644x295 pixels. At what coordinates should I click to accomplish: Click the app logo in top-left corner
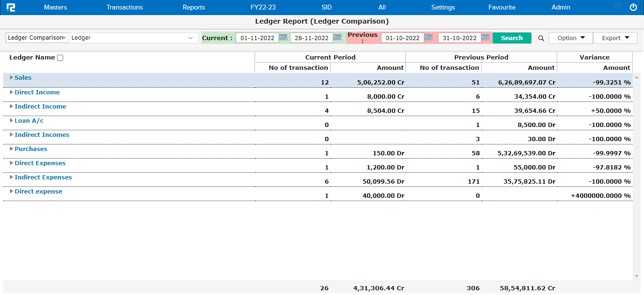11,8
